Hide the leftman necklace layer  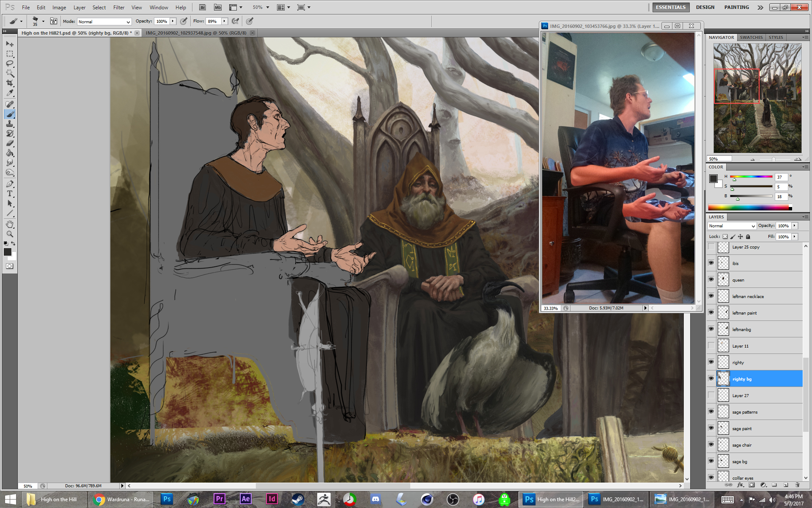point(711,296)
